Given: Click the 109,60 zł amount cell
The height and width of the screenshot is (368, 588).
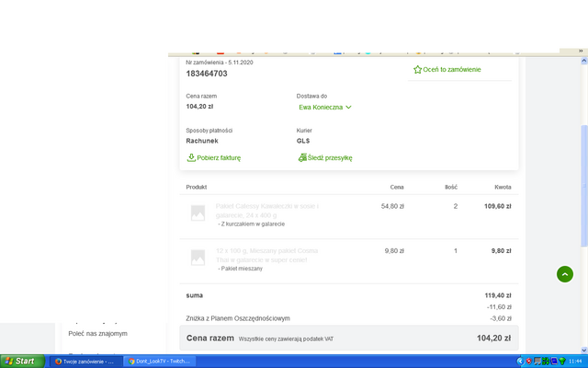Looking at the screenshot, I should click(x=498, y=206).
